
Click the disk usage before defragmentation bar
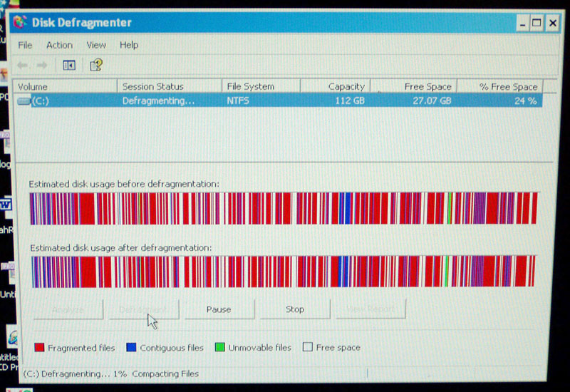point(284,208)
